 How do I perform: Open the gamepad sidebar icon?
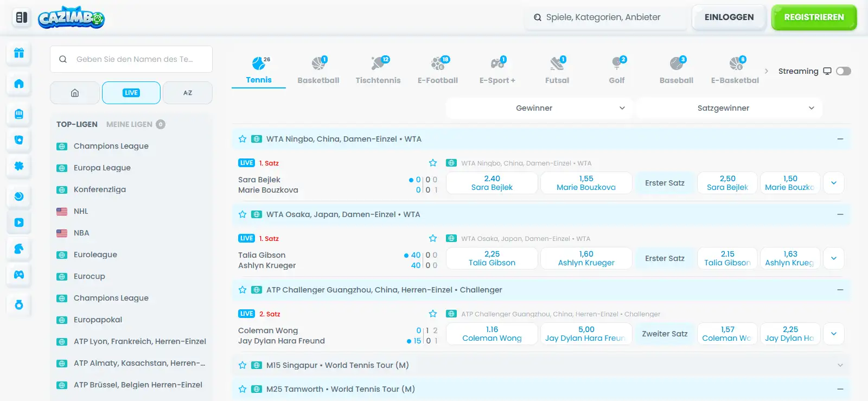point(19,275)
